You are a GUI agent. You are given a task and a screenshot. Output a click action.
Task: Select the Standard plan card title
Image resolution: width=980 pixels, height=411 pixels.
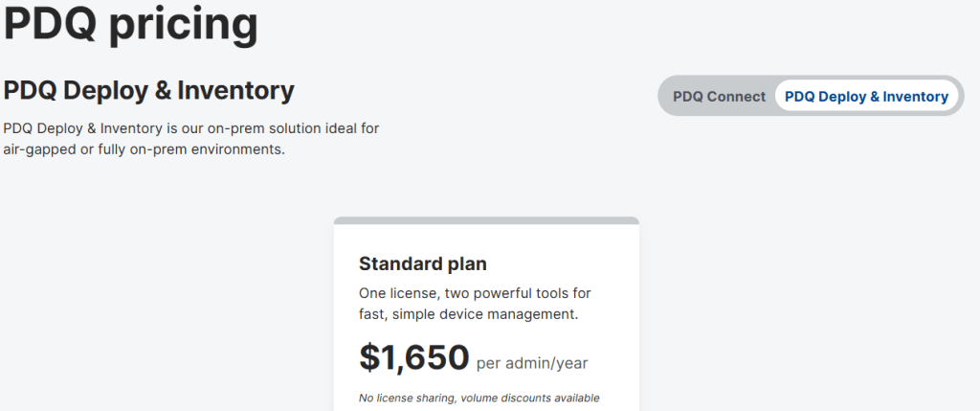[x=423, y=263]
